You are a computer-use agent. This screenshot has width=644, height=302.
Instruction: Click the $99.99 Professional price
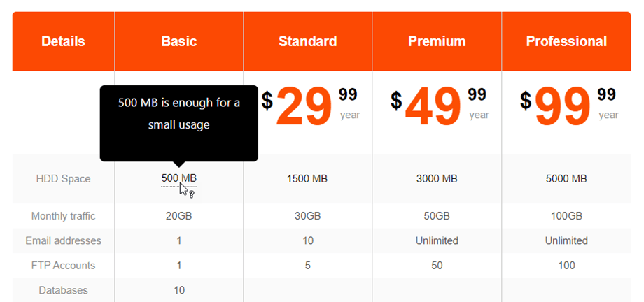pos(563,106)
